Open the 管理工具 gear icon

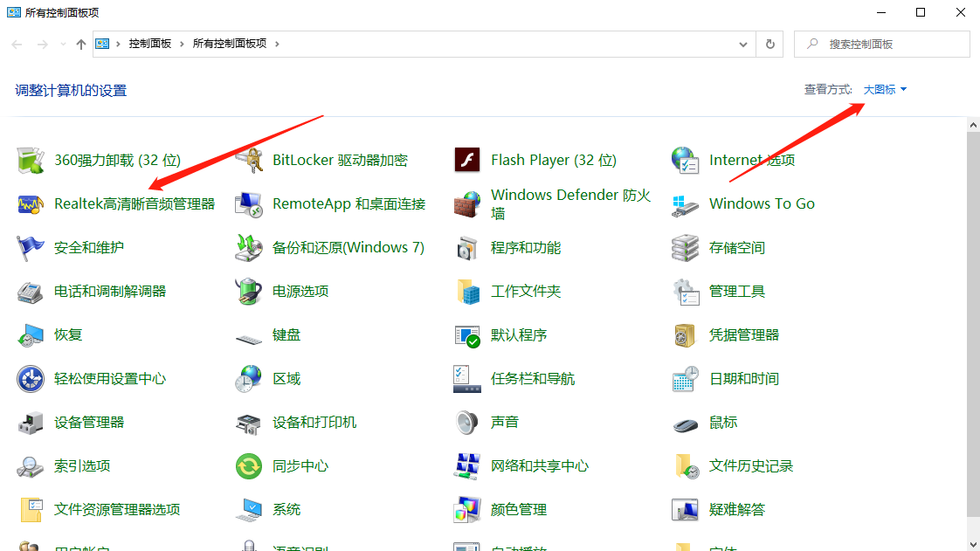pyautogui.click(x=686, y=292)
